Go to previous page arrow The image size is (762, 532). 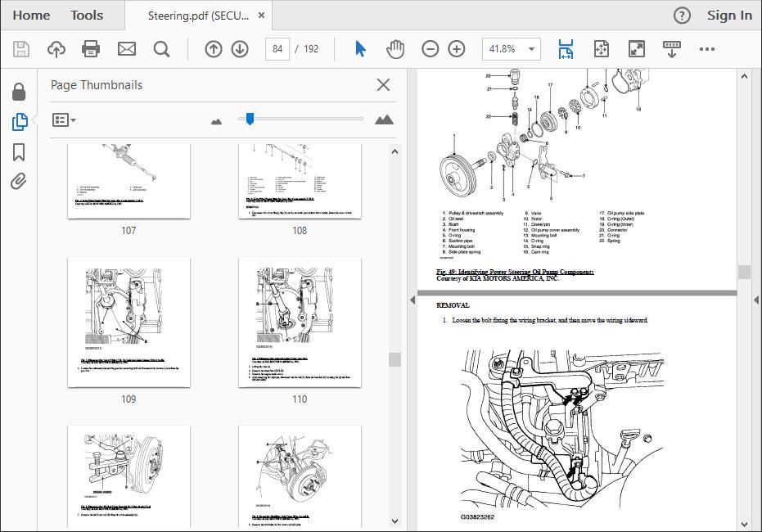pos(214,49)
